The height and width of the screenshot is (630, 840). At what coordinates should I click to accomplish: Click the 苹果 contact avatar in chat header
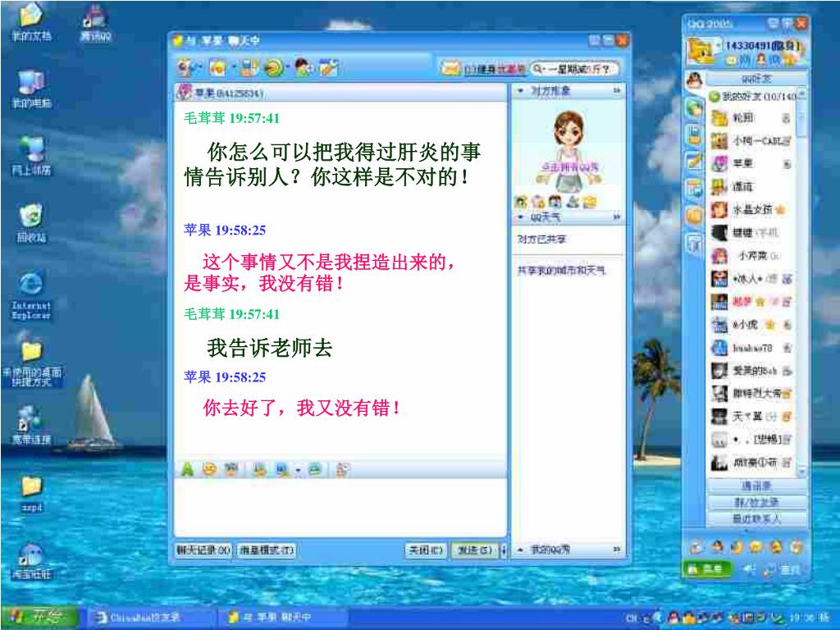[x=185, y=92]
